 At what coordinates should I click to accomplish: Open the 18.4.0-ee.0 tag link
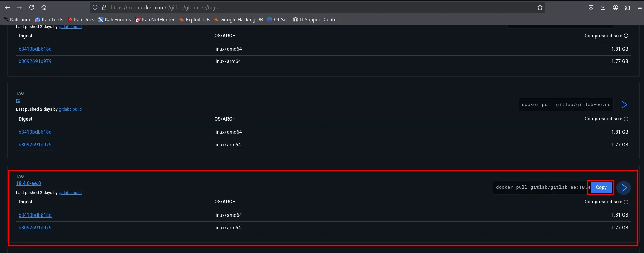click(28, 183)
